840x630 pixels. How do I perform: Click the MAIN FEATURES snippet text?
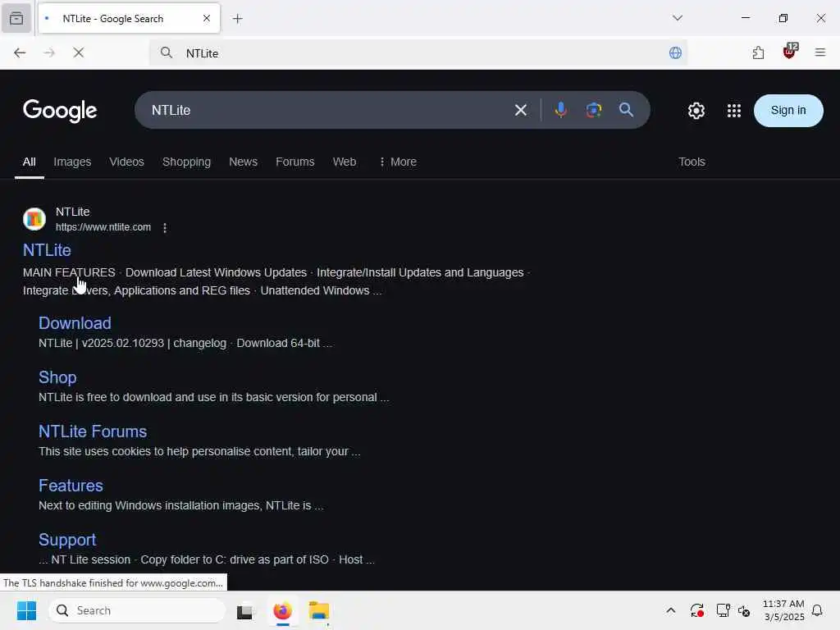click(69, 272)
